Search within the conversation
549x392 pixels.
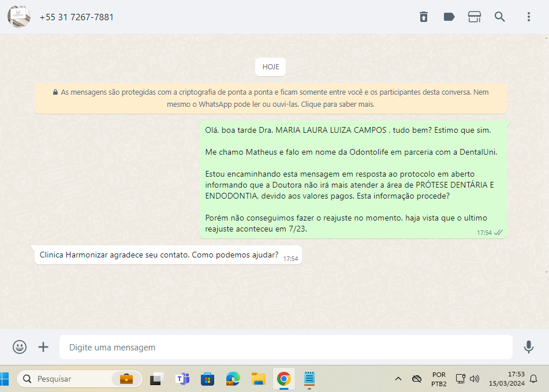point(499,17)
